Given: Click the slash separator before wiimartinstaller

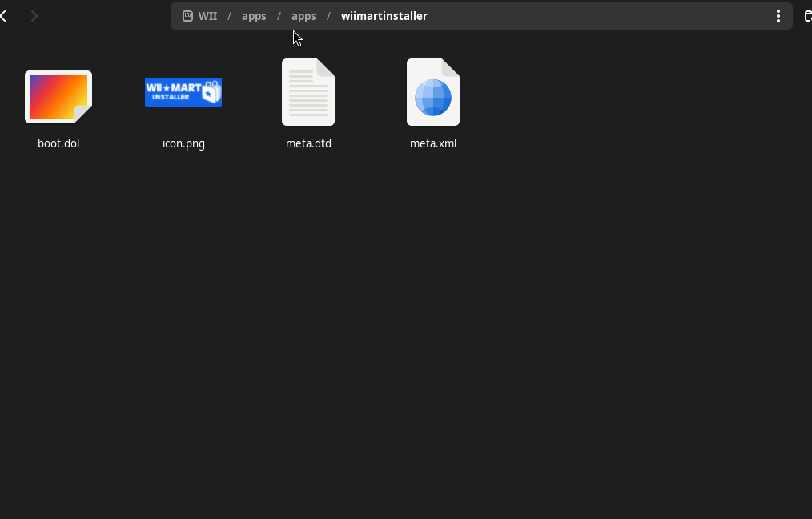Looking at the screenshot, I should click(328, 16).
